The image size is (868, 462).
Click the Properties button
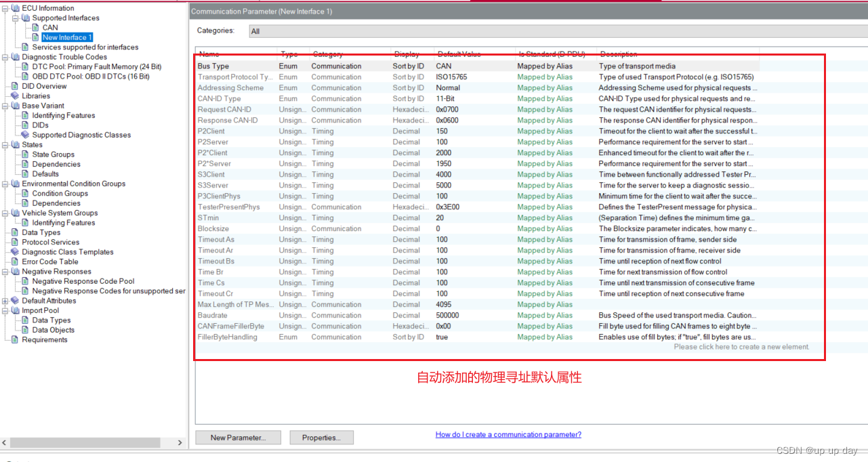click(x=321, y=437)
